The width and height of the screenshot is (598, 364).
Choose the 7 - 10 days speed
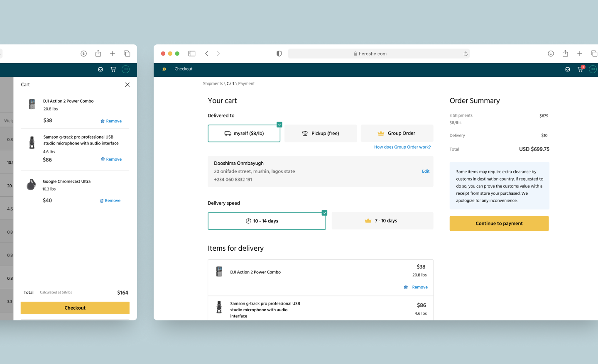point(382,221)
